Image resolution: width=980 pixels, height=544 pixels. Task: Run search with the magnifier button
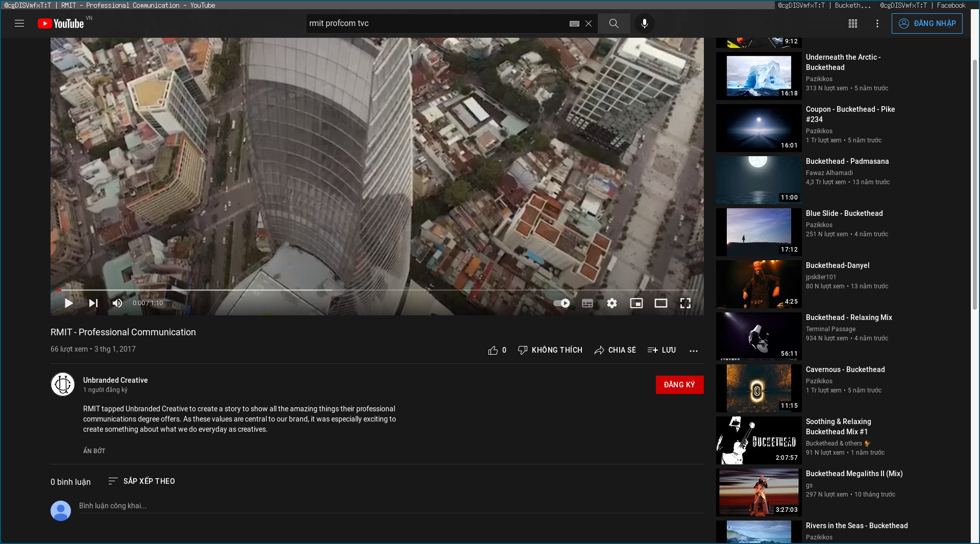614,23
